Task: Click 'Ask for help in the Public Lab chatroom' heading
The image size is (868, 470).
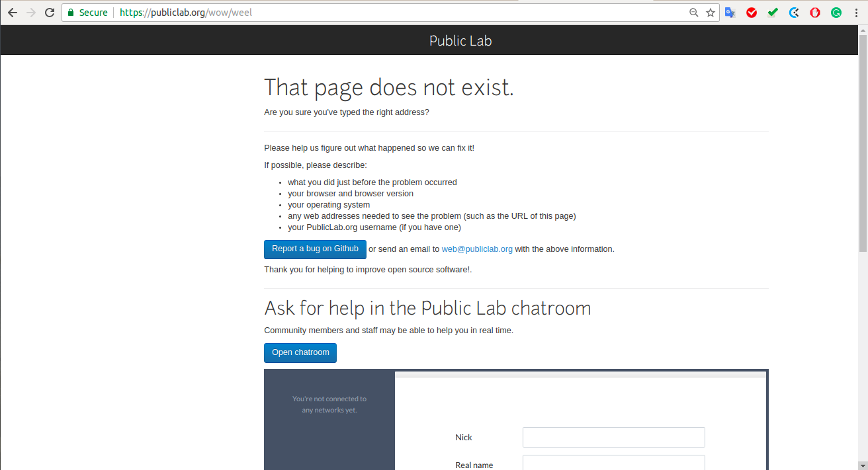Action: click(427, 308)
